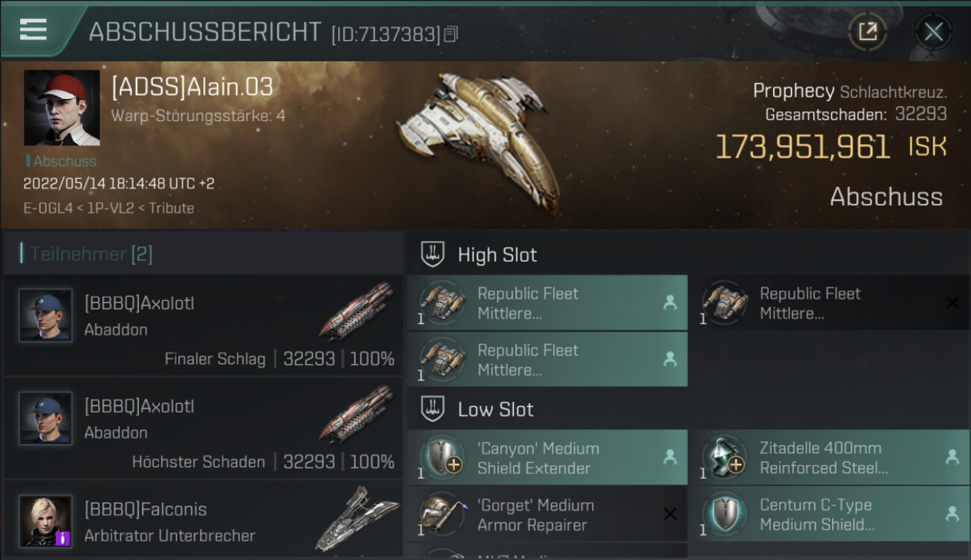This screenshot has height=560, width=971.
Task: Click the Falconis participant portrait
Action: pos(46,520)
